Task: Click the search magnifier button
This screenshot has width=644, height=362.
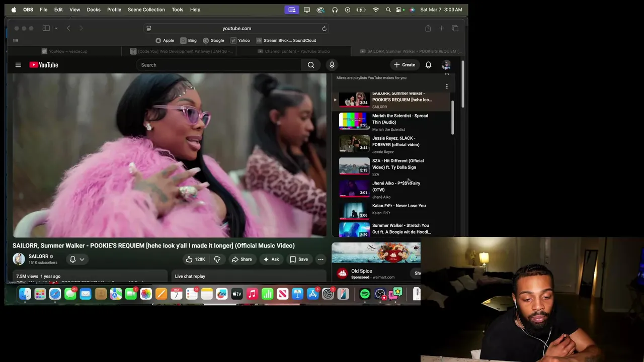Action: pyautogui.click(x=311, y=65)
